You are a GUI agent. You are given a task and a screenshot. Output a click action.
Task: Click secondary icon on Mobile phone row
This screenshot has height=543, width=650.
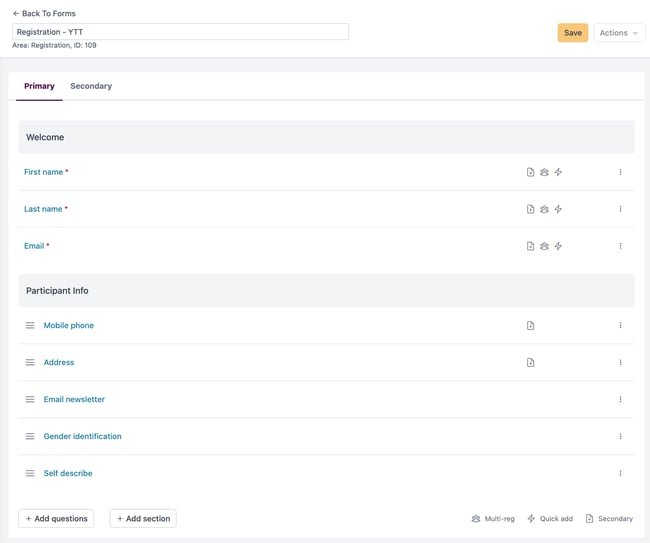(530, 325)
